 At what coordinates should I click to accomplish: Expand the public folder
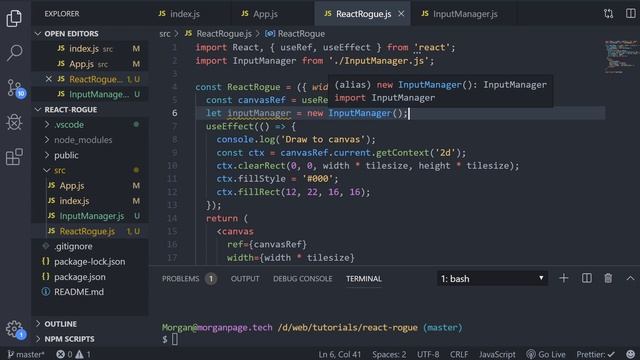(90, 155)
